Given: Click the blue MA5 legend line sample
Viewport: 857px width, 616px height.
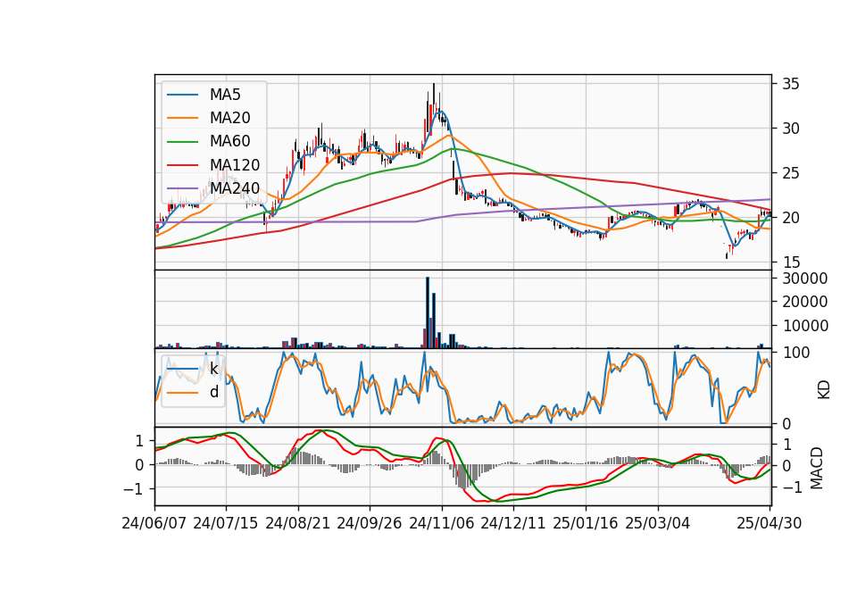Looking at the screenshot, I should (x=182, y=96).
